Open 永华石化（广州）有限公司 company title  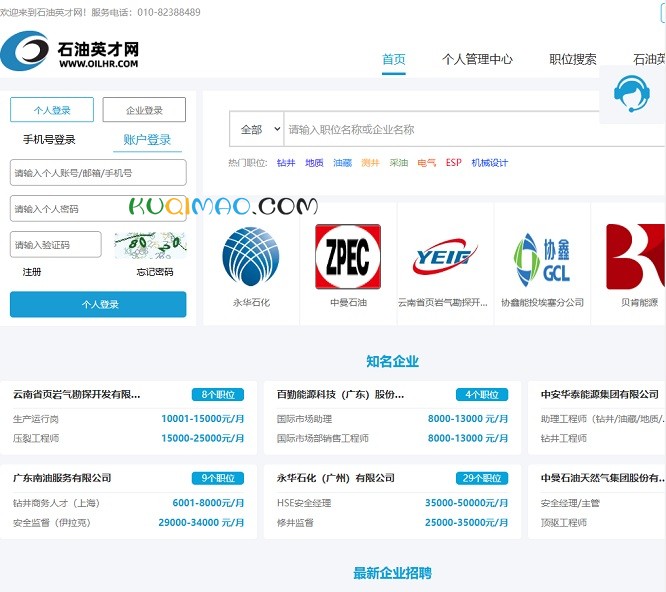pyautogui.click(x=336, y=478)
